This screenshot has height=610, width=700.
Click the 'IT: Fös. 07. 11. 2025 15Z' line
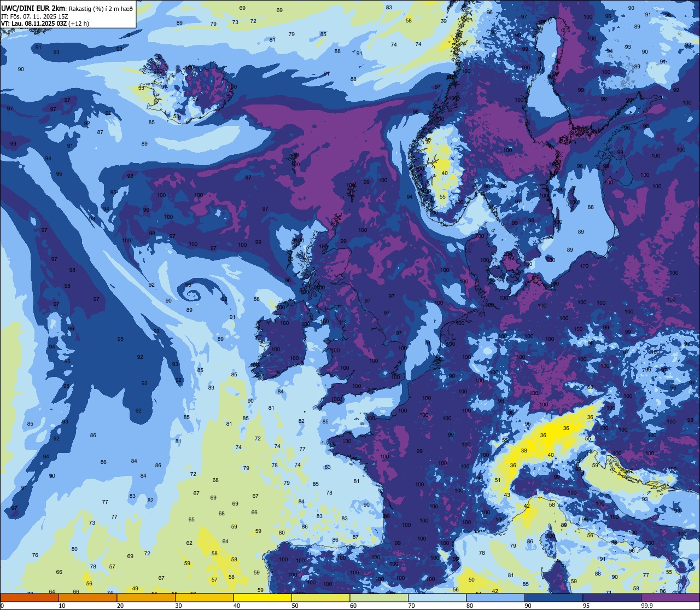coord(33,16)
